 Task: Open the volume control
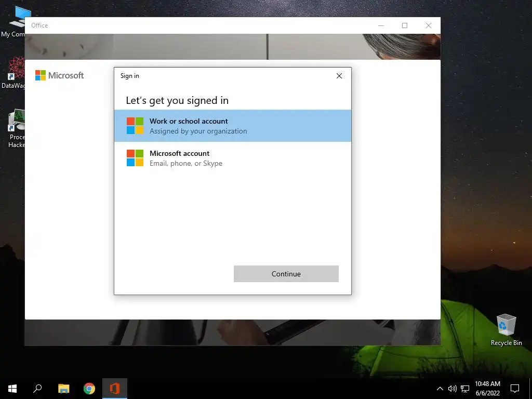coord(453,389)
